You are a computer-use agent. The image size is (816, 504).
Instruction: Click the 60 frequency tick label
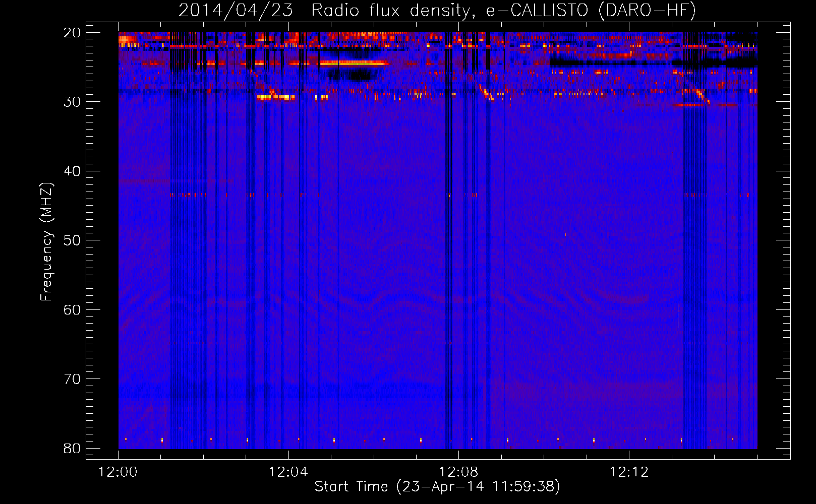point(72,310)
